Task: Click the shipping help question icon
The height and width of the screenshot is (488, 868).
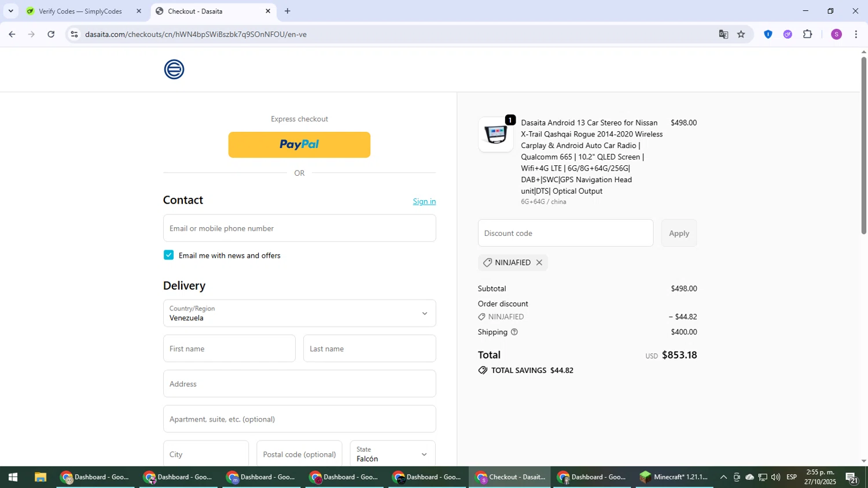Action: pos(514,332)
